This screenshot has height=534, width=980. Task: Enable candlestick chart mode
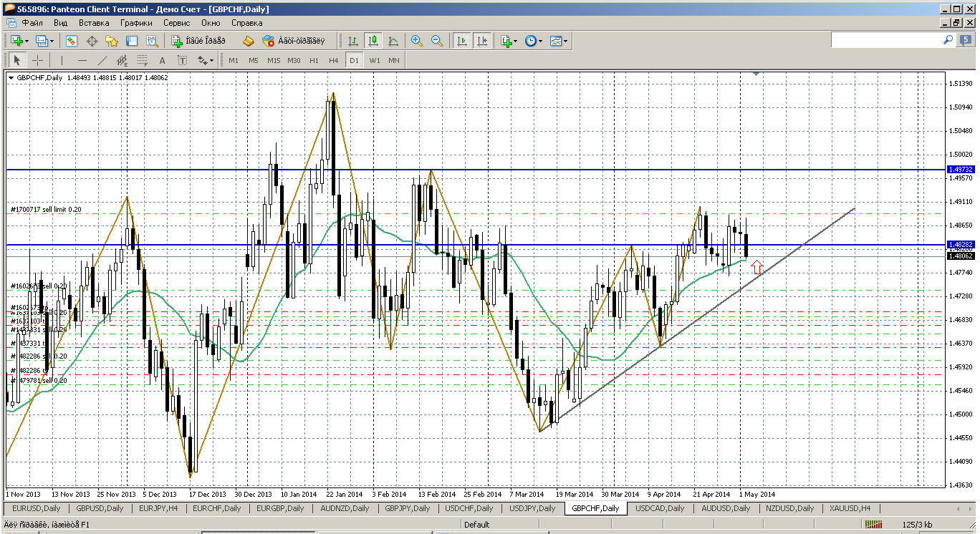pos(373,42)
